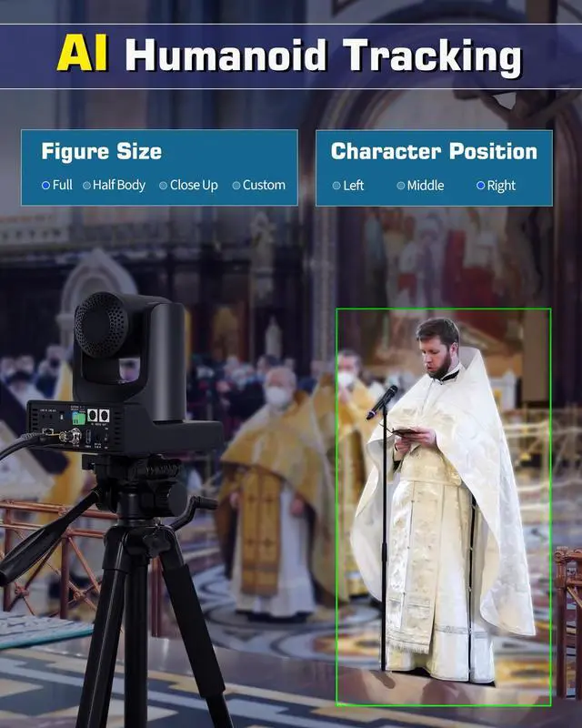Screen dimensions: 582x728
Task: Select the Right character position
Action: [481, 186]
